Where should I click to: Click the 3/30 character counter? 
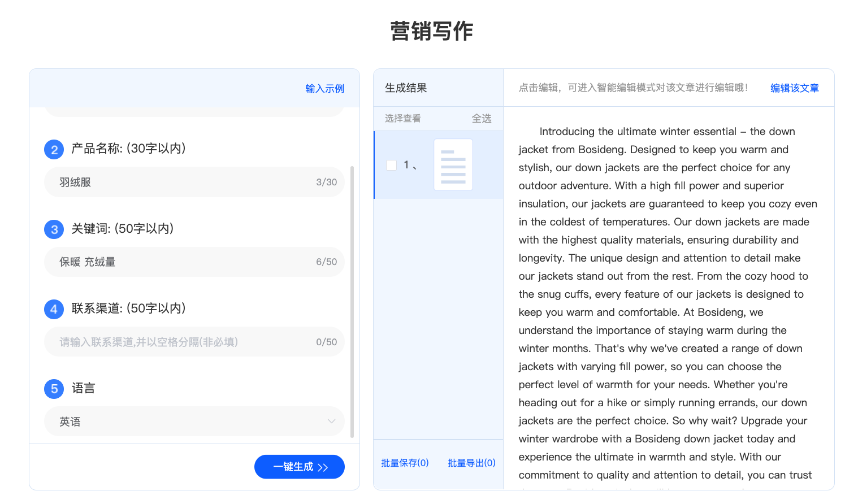click(x=327, y=182)
